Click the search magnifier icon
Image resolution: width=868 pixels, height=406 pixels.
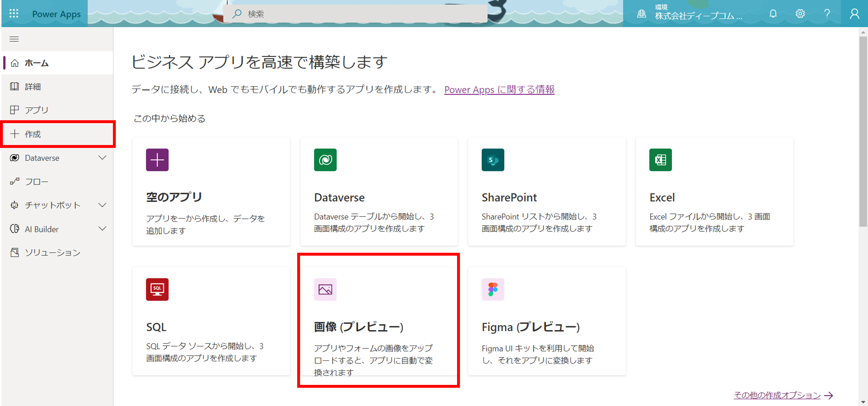pyautogui.click(x=237, y=14)
